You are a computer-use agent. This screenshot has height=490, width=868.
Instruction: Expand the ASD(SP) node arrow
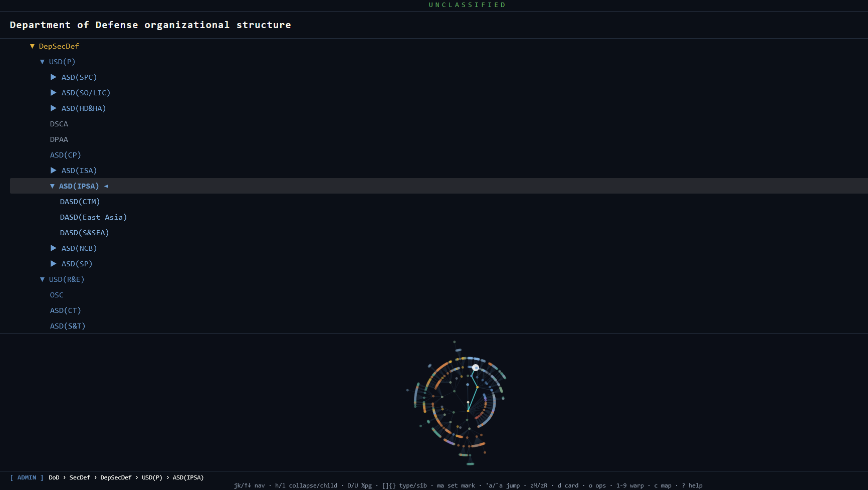(x=54, y=264)
